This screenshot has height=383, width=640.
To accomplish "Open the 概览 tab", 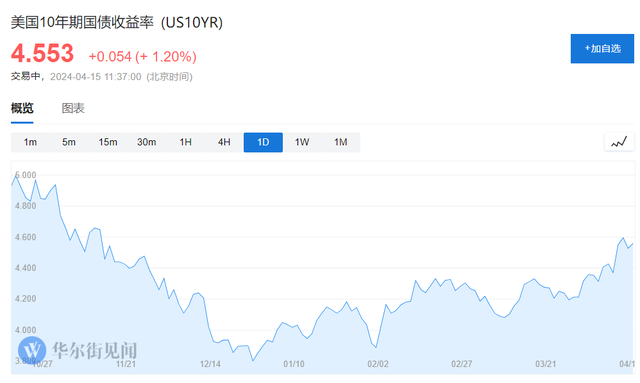I will pos(22,108).
